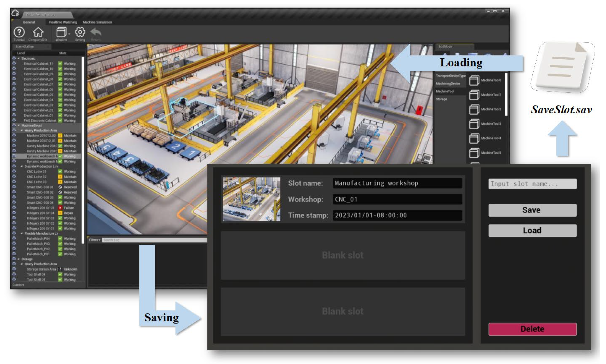Open the Window layout icon
606x364 pixels.
click(x=61, y=32)
